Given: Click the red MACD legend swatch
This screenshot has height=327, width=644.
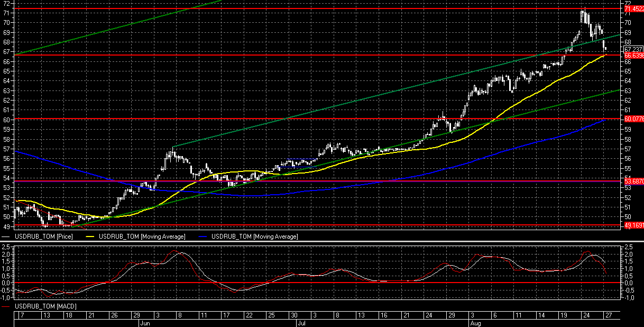Looking at the screenshot, I should pos(6,306).
